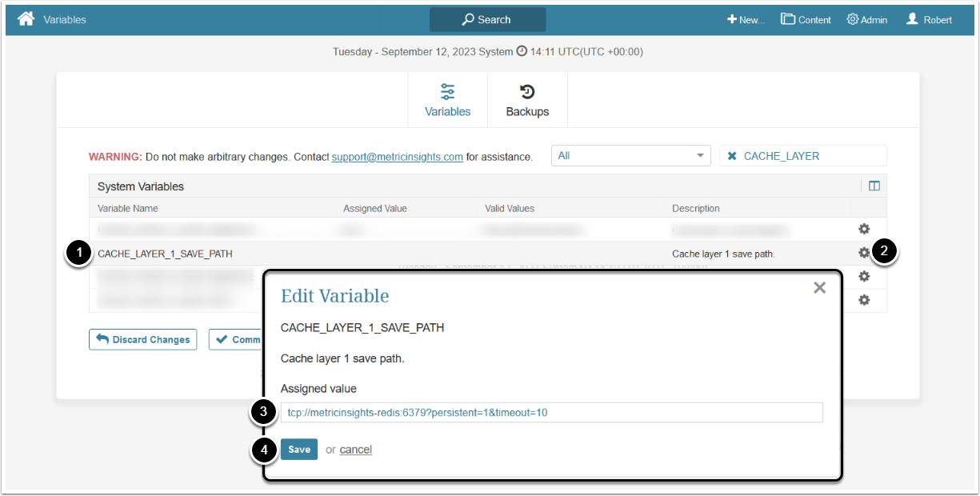
Task: Click the gear icon in the last table row
Action: pyautogui.click(x=864, y=300)
